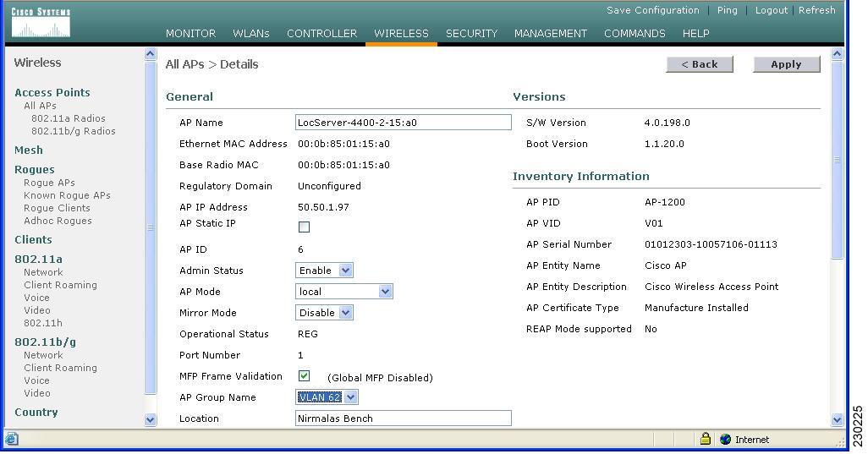Click the Internet zone globe icon

[725, 440]
